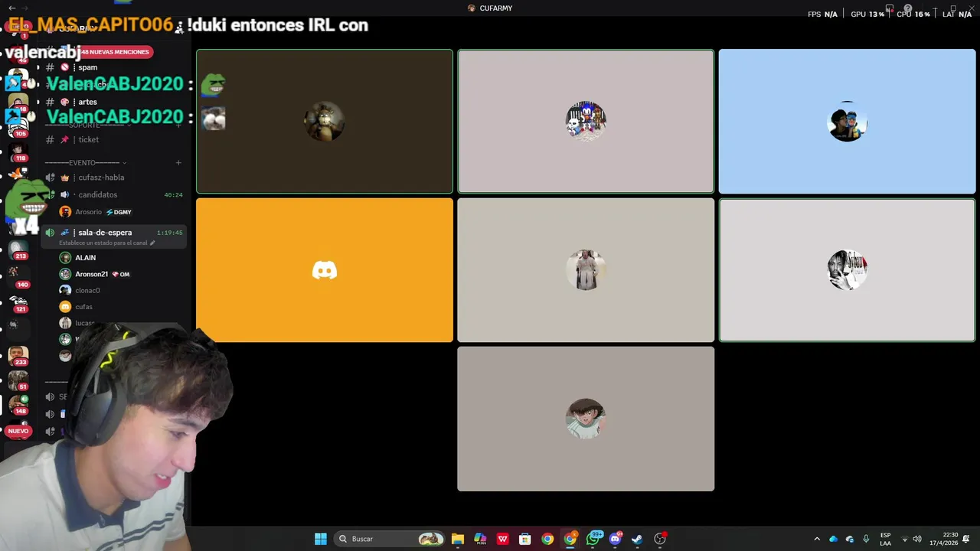Focus the anime boy avatar tile
This screenshot has height=551, width=980.
coord(586,419)
